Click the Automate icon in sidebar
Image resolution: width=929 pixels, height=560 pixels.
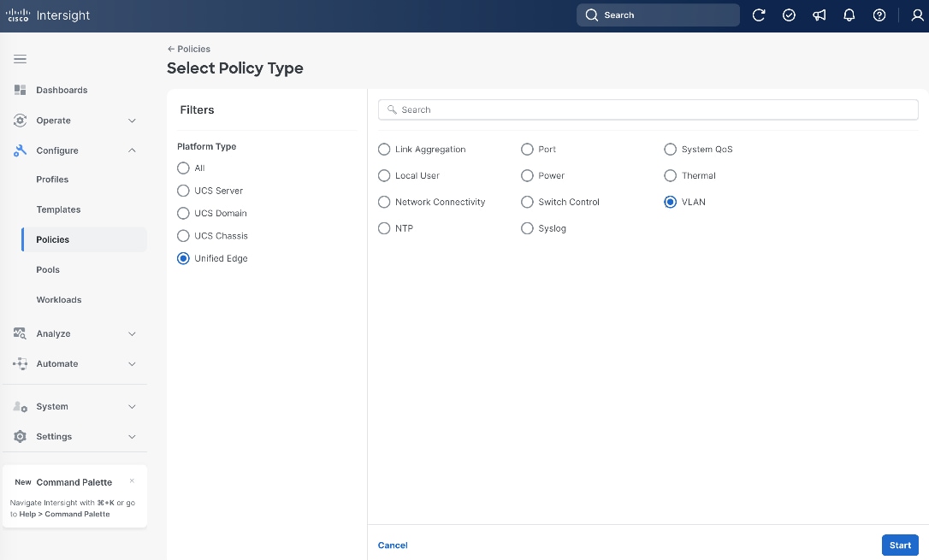click(21, 363)
